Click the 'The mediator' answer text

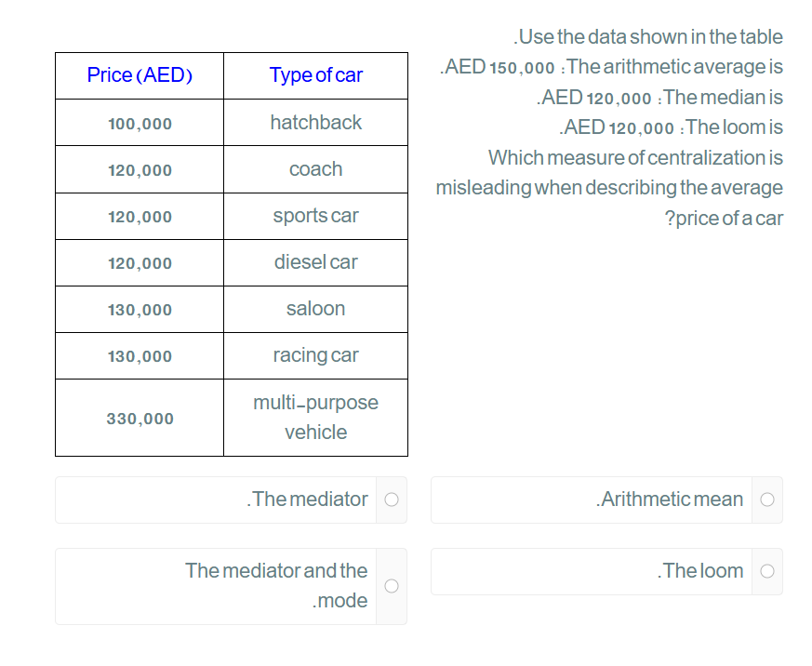click(x=308, y=499)
